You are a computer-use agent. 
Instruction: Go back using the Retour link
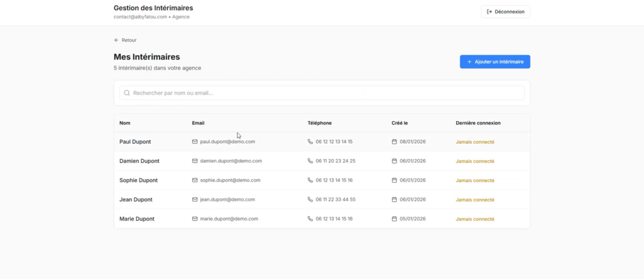pyautogui.click(x=129, y=40)
